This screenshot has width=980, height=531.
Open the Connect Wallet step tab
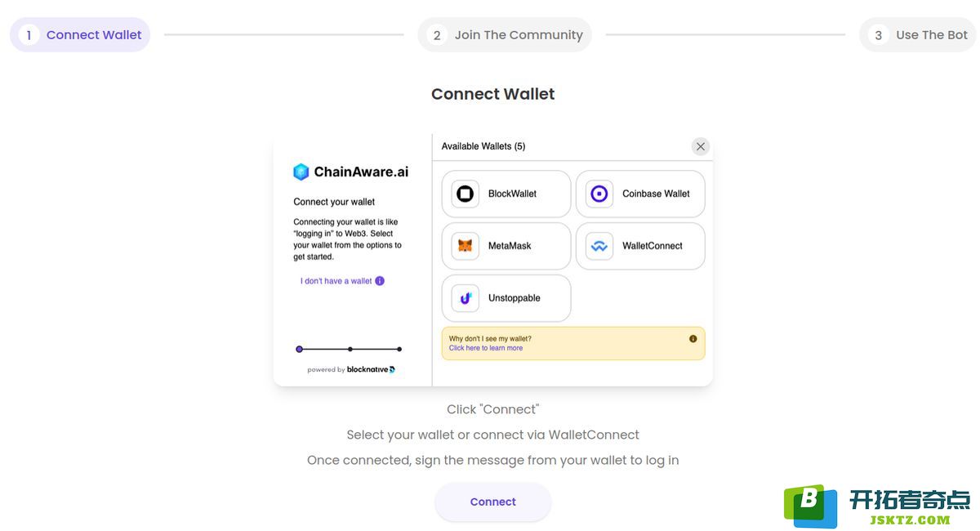click(80, 34)
